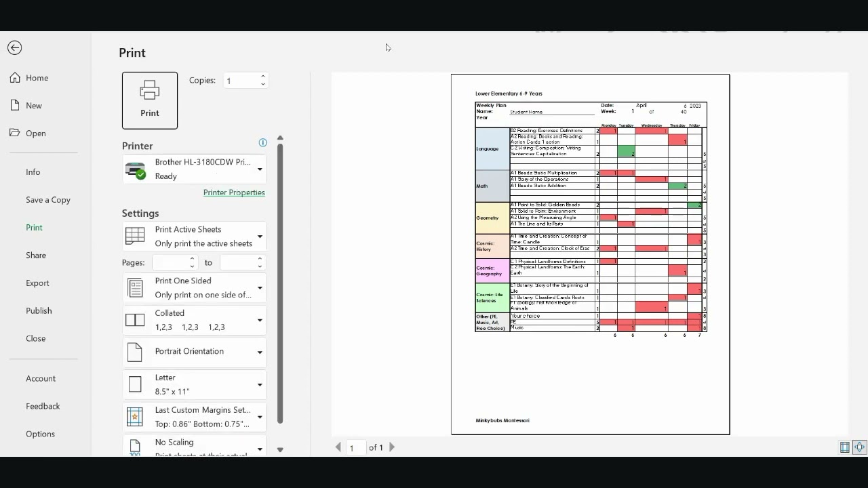Open Account settings

point(41,378)
